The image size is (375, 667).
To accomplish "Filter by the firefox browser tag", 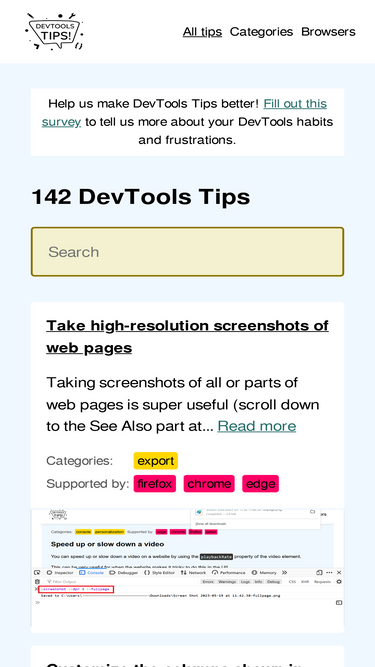I will click(155, 484).
